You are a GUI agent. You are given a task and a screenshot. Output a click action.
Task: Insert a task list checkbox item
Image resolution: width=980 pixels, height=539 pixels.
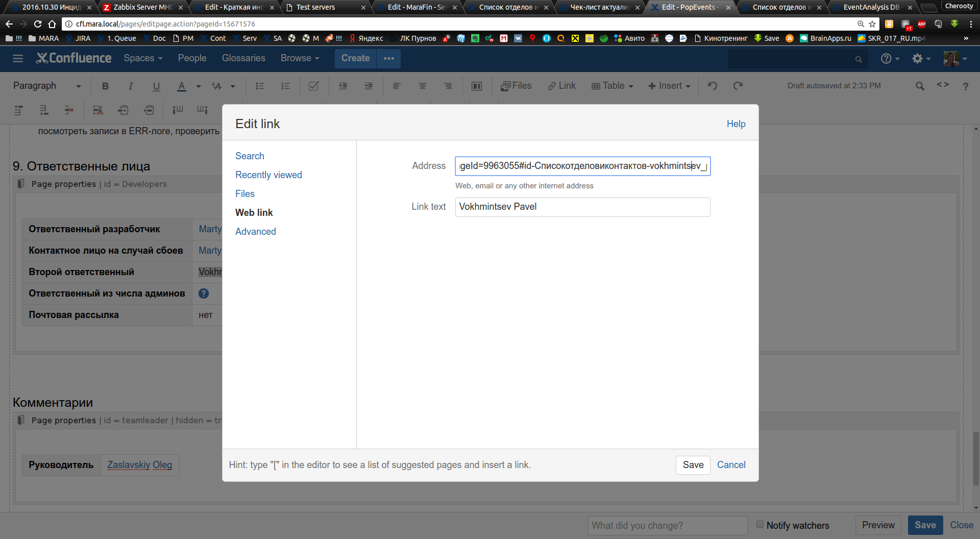[313, 86]
